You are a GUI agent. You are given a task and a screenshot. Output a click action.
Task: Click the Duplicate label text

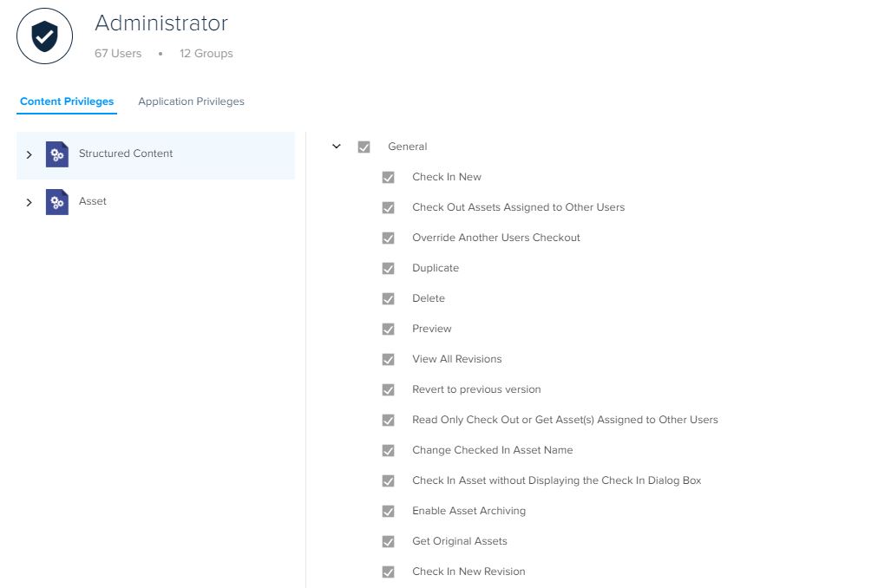(435, 268)
